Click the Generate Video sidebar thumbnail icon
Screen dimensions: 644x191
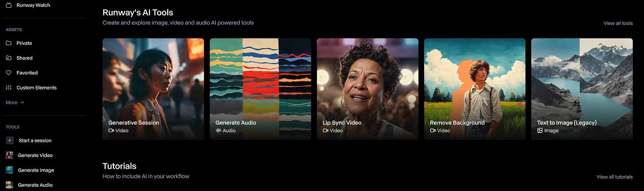point(9,155)
